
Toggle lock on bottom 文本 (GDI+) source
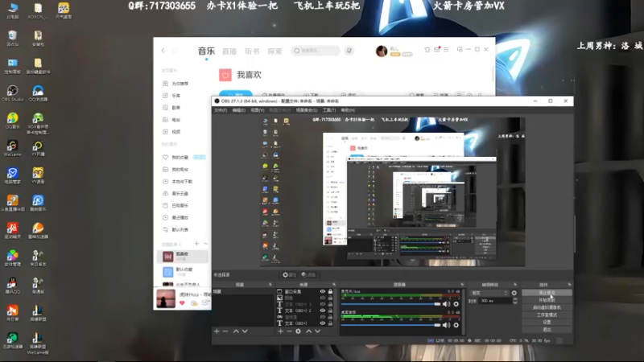[x=330, y=323]
